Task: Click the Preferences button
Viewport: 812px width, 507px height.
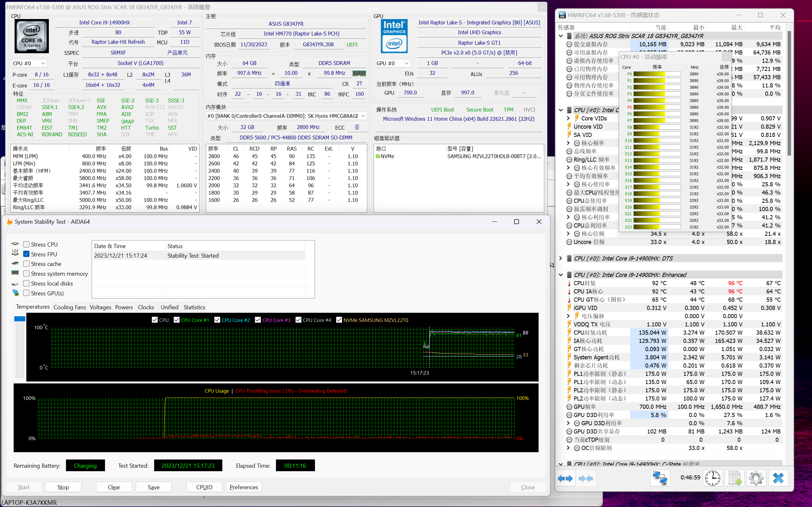Action: tap(244, 487)
